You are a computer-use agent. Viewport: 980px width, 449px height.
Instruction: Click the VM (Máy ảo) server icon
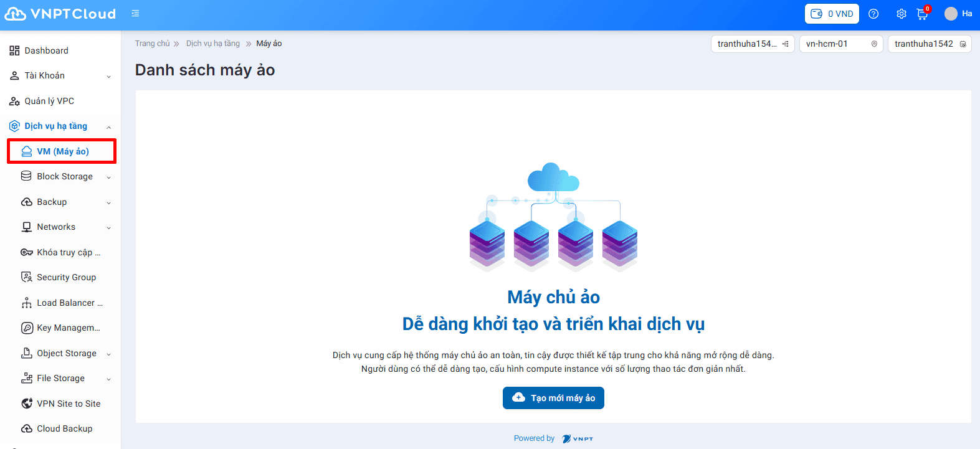(26, 151)
